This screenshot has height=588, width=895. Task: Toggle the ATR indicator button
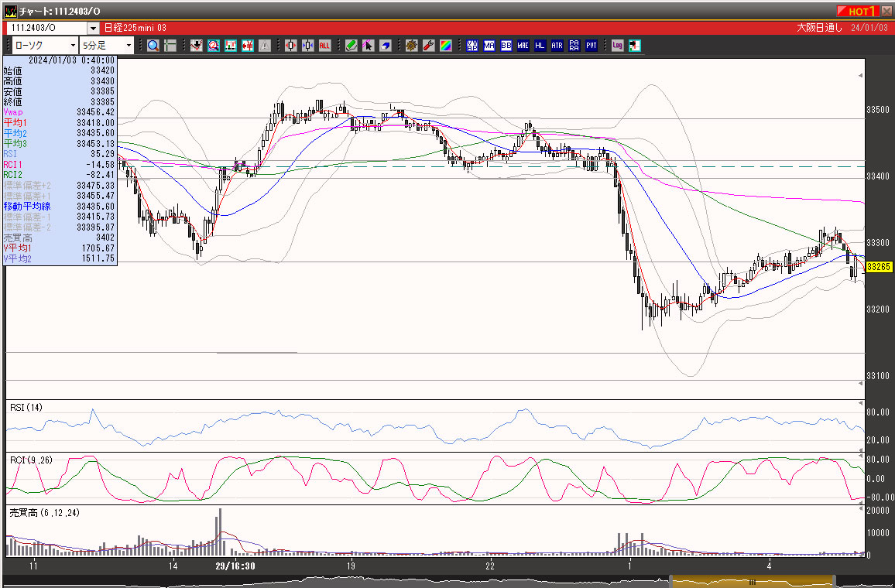coord(557,46)
